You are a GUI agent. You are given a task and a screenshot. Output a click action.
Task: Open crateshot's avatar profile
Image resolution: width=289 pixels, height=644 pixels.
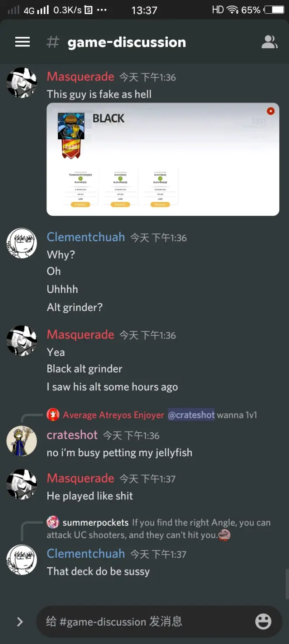[x=22, y=441]
